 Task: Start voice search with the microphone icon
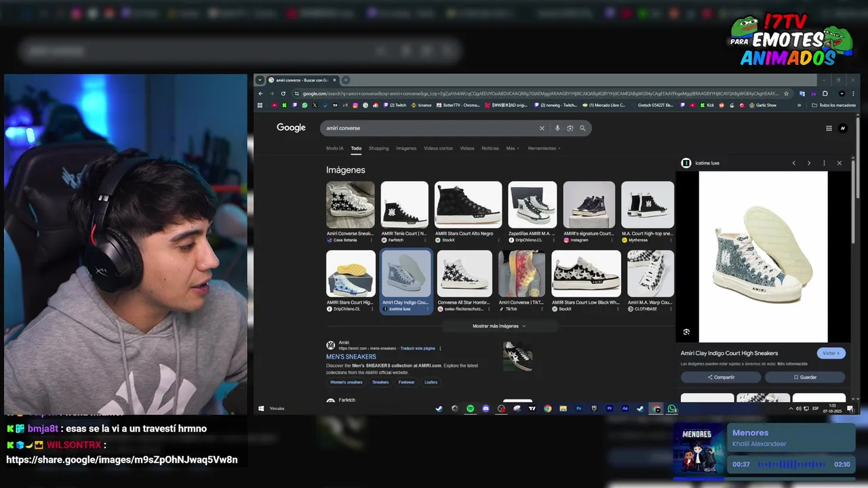click(557, 128)
